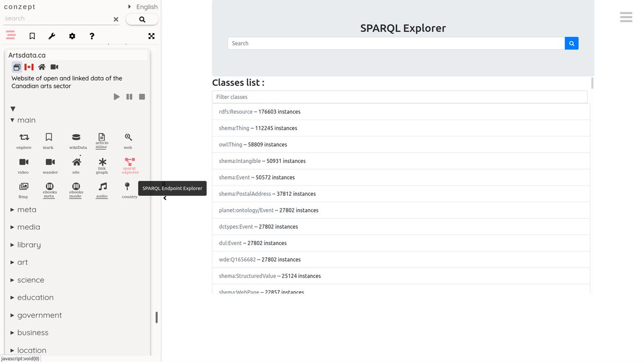Pause the speech playback
This screenshot has height=362, width=644.
(x=129, y=97)
